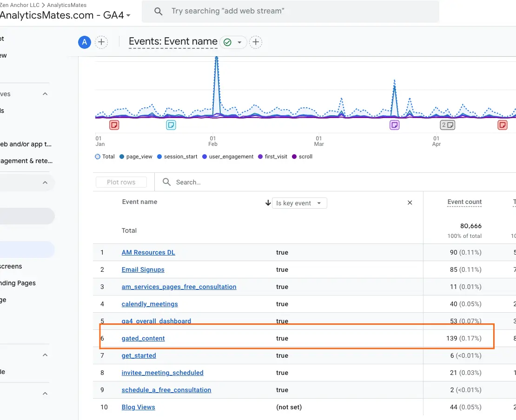Click the Event name column header
Viewport: 516px width, 420px height.
point(139,202)
